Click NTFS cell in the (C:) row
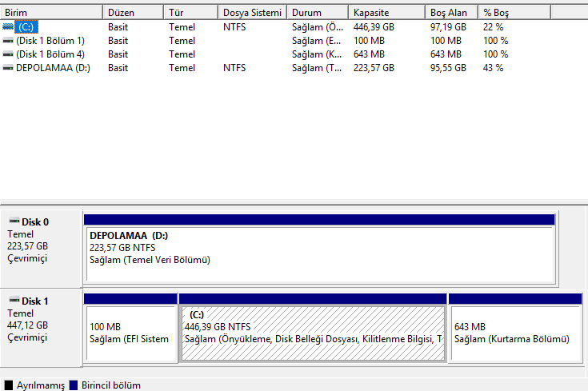Screen dimensions: 588x391 point(234,27)
